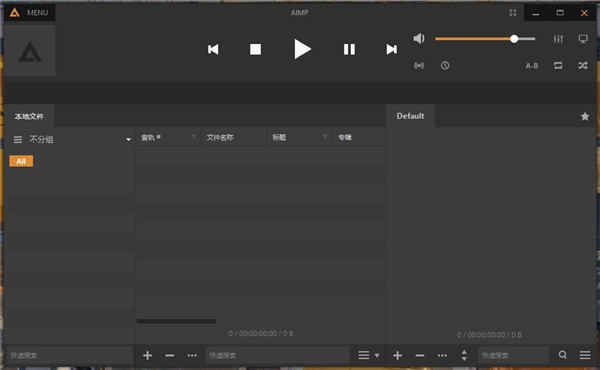Minimize the AIMP window
600x370 pixels.
[x=536, y=13]
